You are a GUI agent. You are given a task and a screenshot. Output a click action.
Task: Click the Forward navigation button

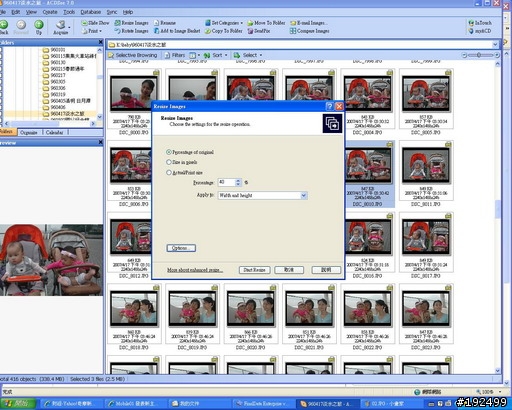coord(21,26)
